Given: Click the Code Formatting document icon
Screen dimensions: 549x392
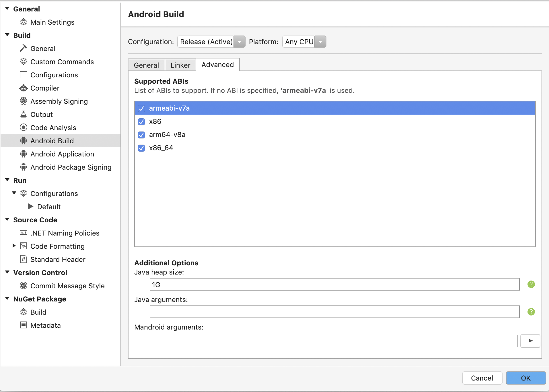Looking at the screenshot, I should pos(24,246).
